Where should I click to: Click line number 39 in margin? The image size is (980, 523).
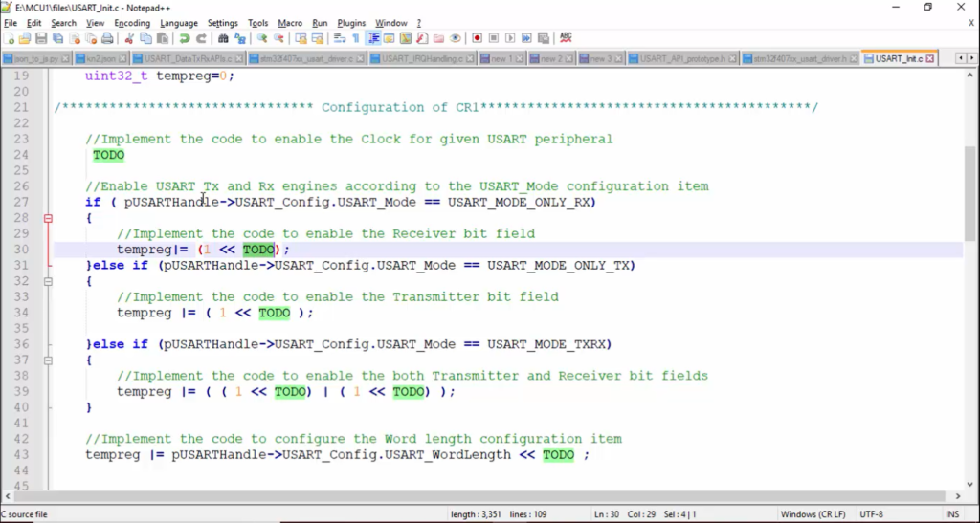click(x=21, y=391)
